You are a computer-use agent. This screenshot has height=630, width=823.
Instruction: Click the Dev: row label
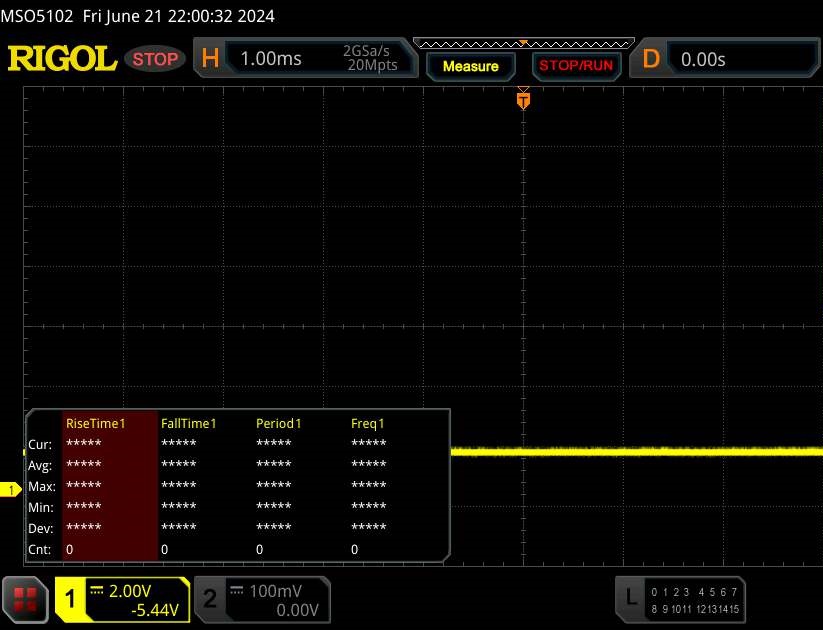click(40, 529)
